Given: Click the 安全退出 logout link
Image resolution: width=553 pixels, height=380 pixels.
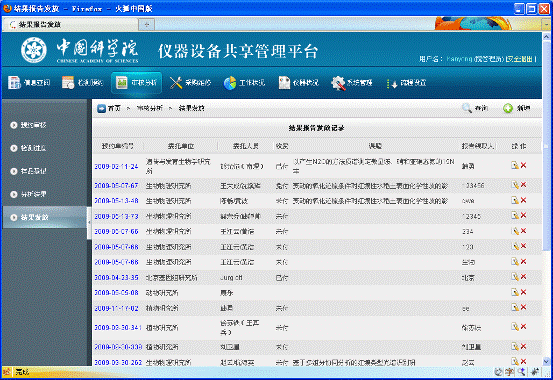Looking at the screenshot, I should [519, 59].
